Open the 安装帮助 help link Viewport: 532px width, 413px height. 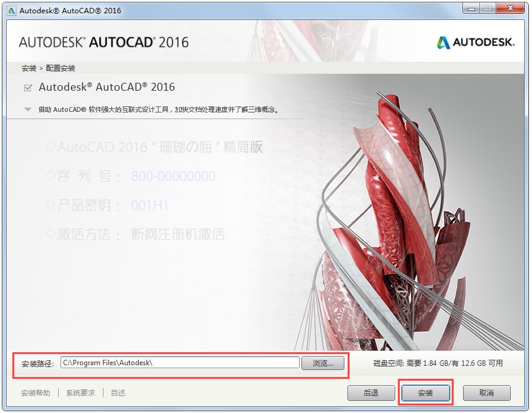(x=38, y=392)
